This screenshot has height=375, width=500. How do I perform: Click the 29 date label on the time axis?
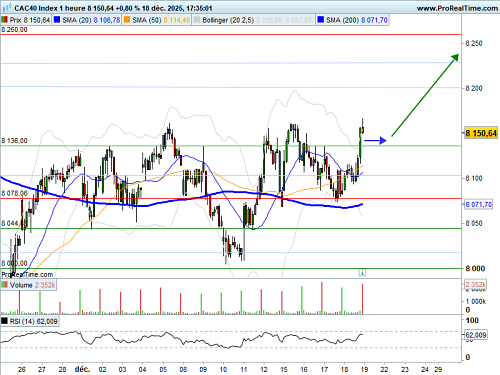(x=438, y=369)
